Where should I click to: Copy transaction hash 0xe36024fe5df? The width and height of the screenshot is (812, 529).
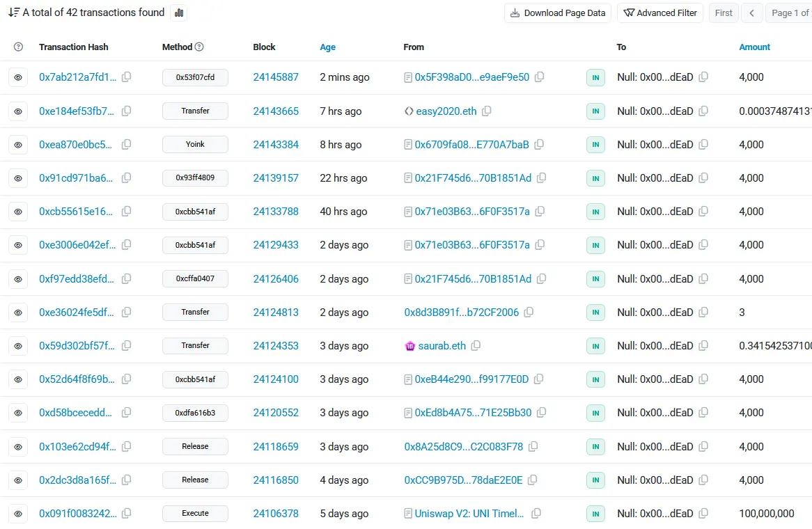[x=126, y=312]
